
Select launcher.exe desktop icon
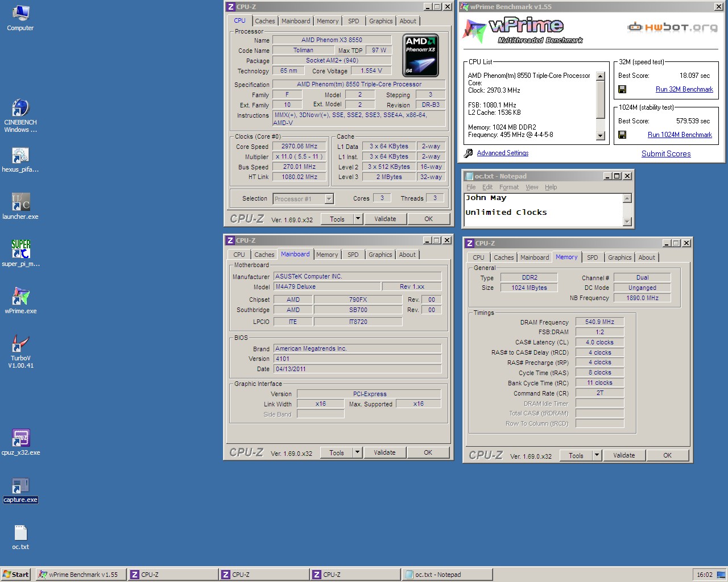click(x=20, y=207)
